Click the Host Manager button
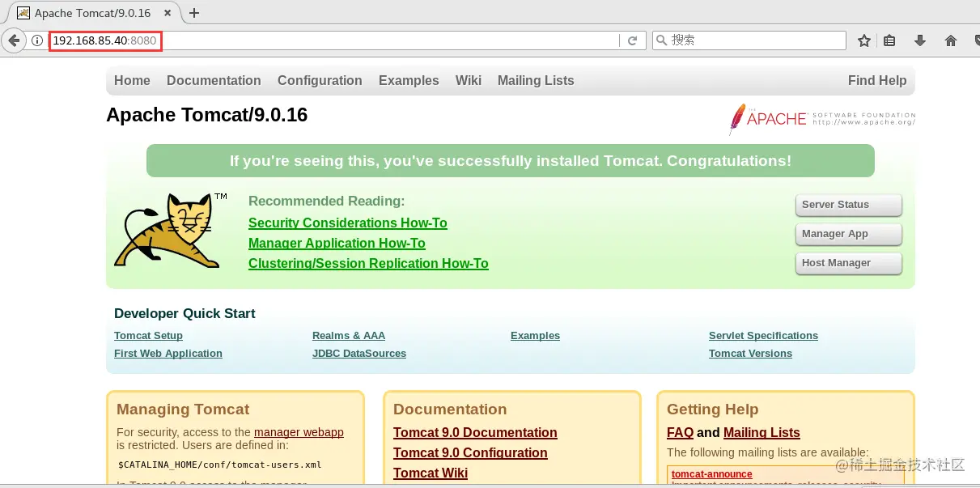Screen dimensions: 980x488 point(848,263)
